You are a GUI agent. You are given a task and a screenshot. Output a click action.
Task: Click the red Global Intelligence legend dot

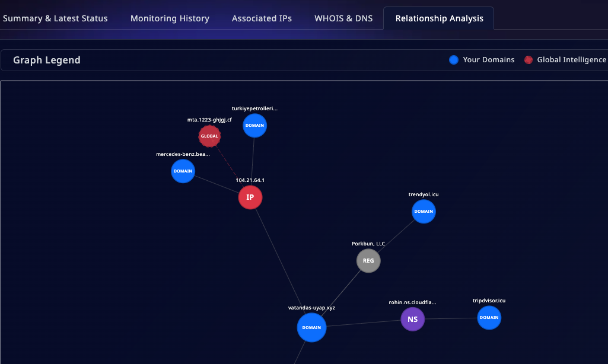(x=528, y=60)
